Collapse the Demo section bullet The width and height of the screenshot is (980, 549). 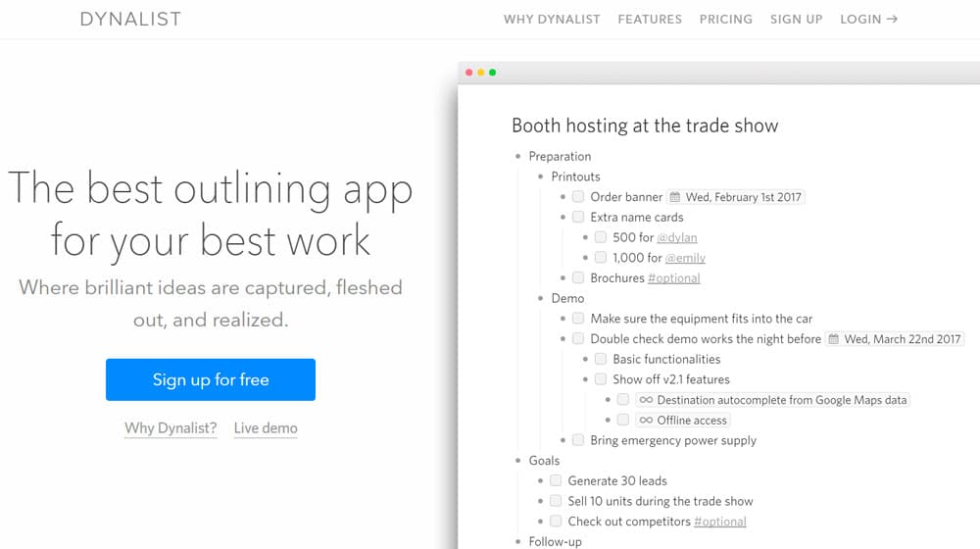tap(541, 299)
